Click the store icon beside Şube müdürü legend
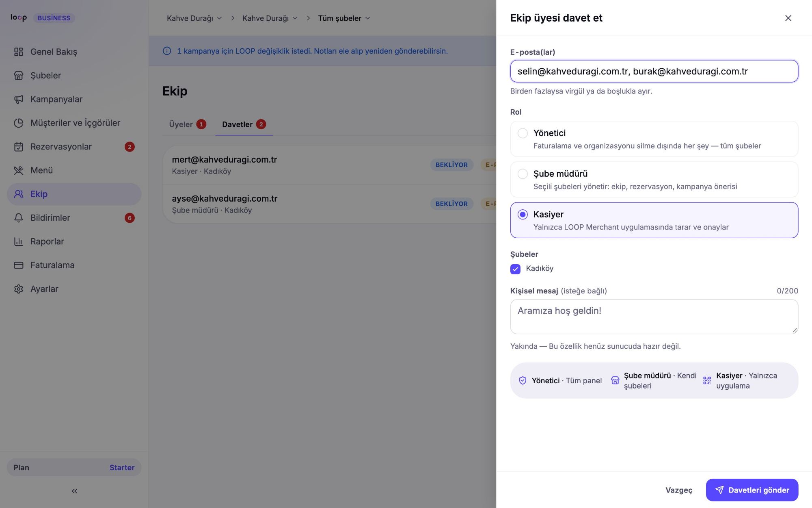 (x=615, y=380)
